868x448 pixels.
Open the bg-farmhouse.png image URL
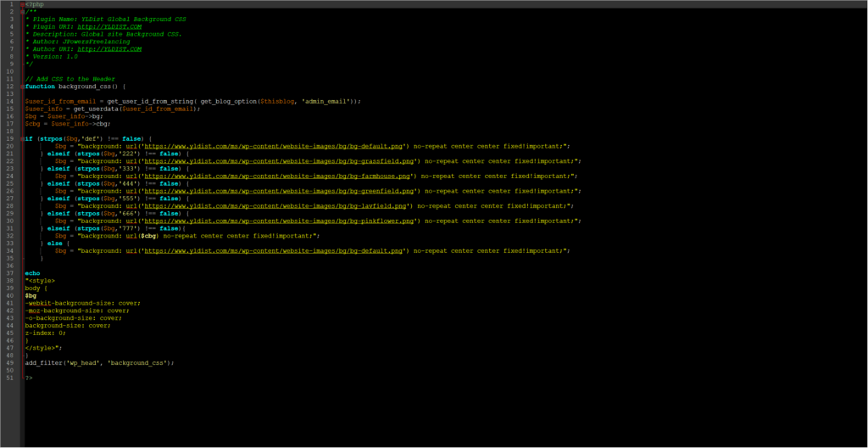click(x=281, y=176)
